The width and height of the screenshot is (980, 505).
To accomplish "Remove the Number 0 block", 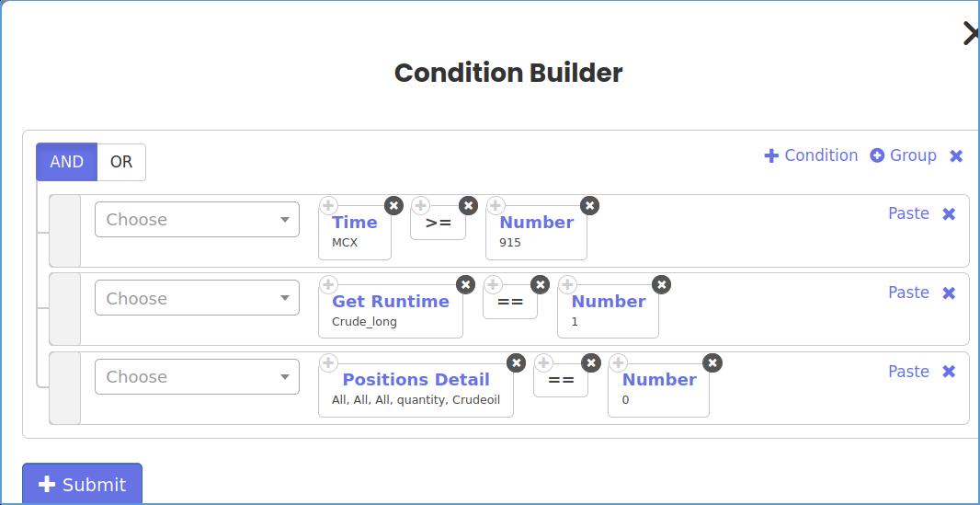I will pyautogui.click(x=712, y=362).
